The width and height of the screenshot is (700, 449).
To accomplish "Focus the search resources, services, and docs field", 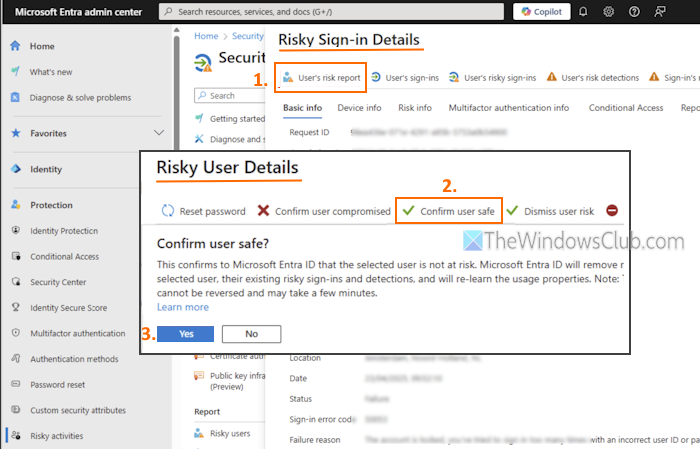I will tap(331, 12).
